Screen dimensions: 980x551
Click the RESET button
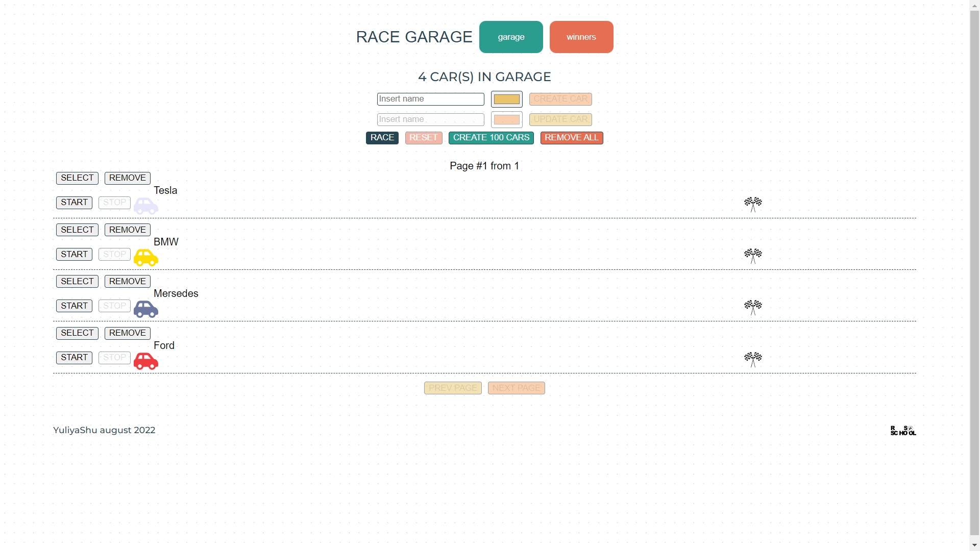pos(424,138)
